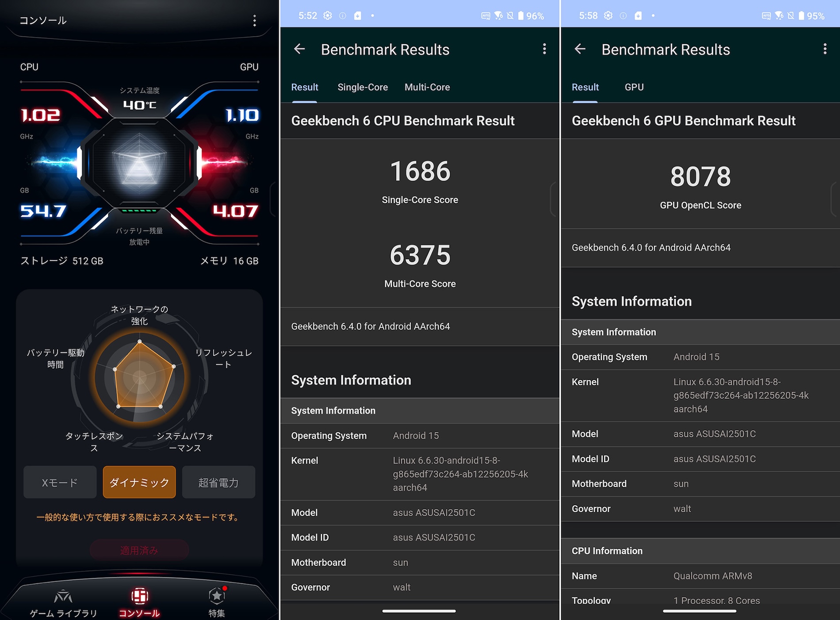Open overflow menu on GPU Benchmark Results
The image size is (840, 620).
click(825, 49)
